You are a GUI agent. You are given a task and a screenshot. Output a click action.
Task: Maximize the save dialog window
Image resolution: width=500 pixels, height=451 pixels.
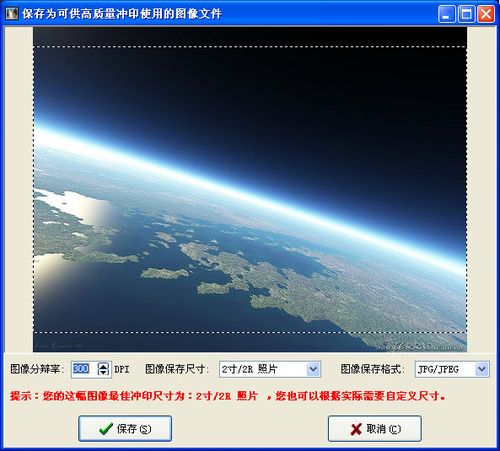pyautogui.click(x=466, y=14)
